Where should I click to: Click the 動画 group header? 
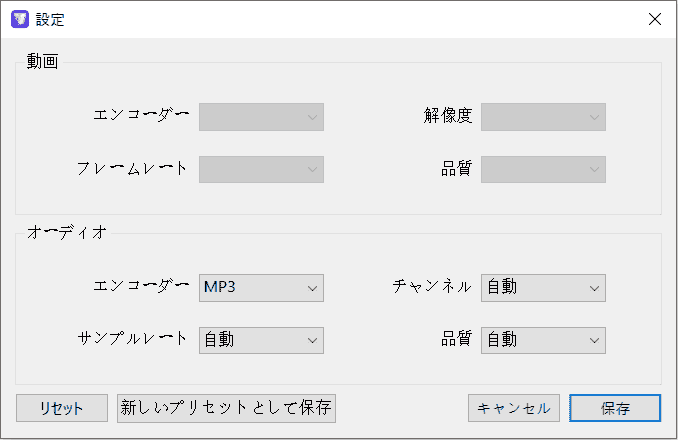coord(43,62)
